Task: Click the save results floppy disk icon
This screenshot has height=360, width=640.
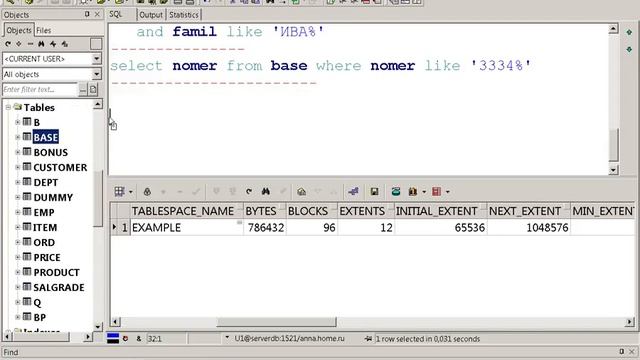Action: [x=374, y=191]
